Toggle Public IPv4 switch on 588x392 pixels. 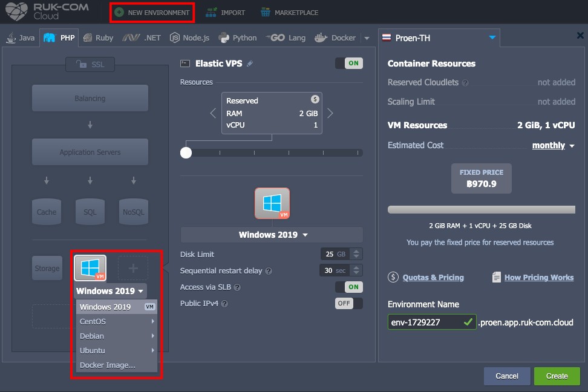pos(349,303)
